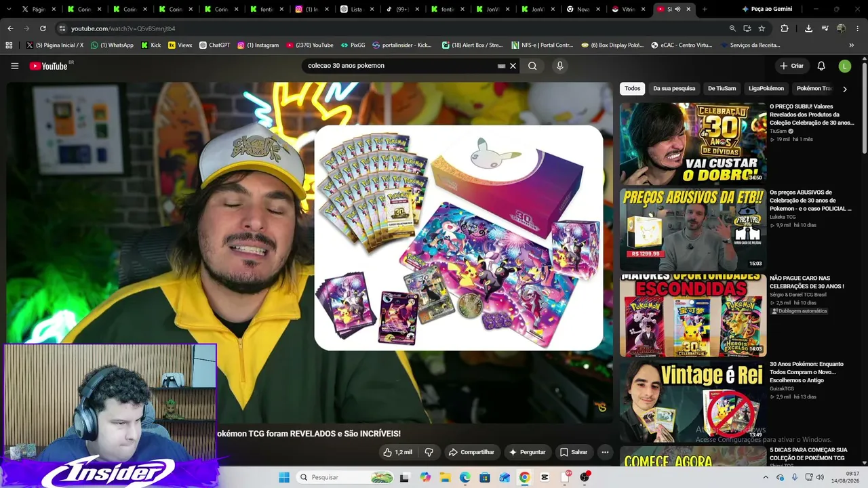
Task: Click 'Peça ao Gemini' button
Action: (766, 9)
